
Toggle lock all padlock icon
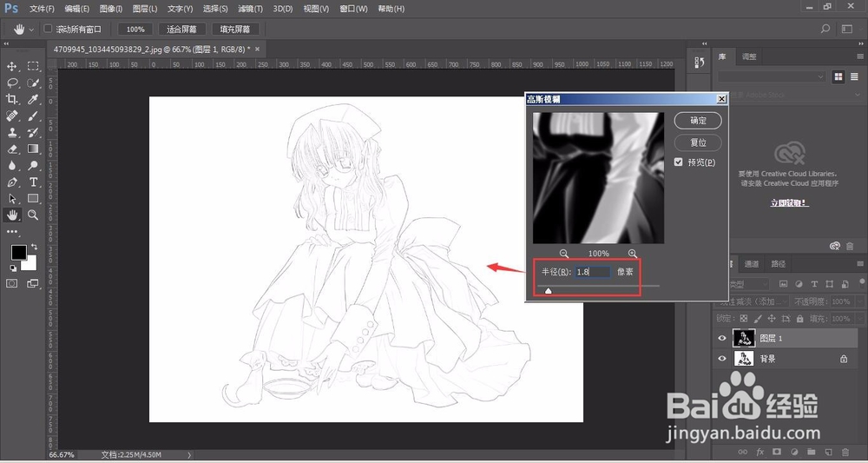point(800,319)
